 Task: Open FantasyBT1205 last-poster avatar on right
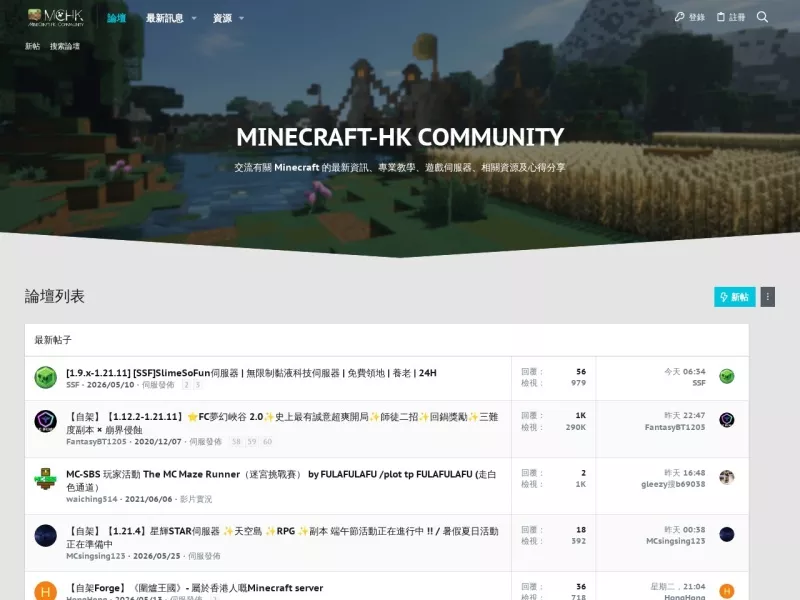tap(727, 420)
